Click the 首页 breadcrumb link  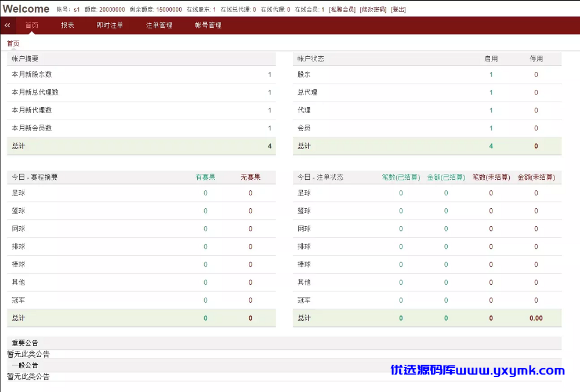click(13, 43)
